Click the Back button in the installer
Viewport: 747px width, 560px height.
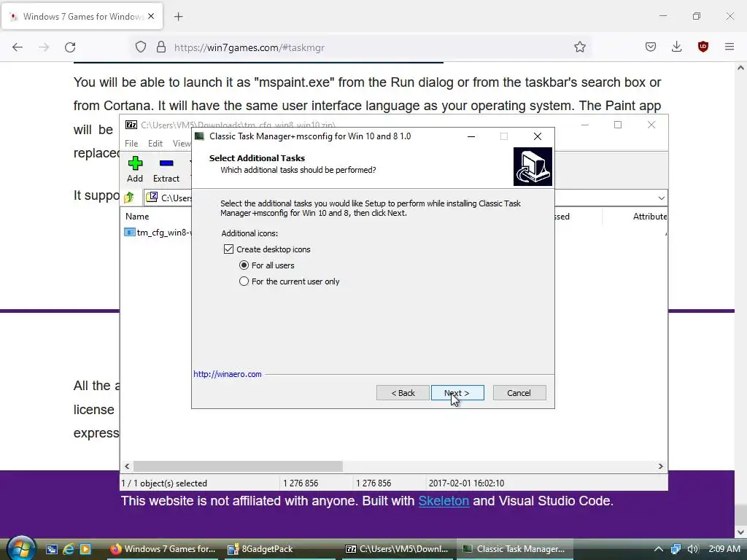click(x=403, y=393)
